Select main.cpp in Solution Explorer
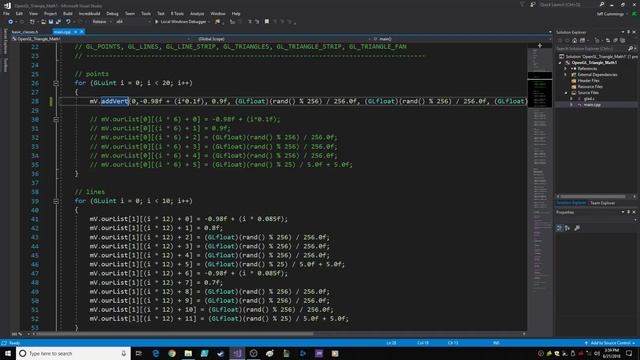 point(591,105)
